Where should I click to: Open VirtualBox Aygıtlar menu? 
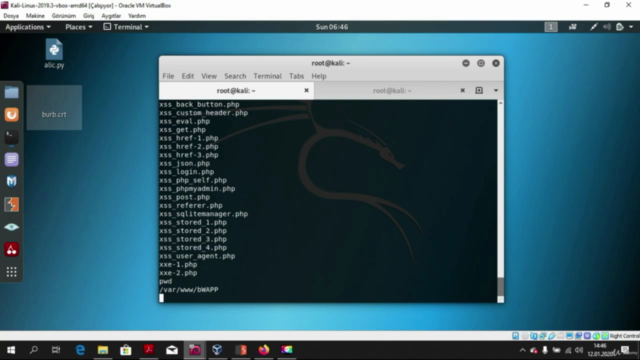(111, 16)
